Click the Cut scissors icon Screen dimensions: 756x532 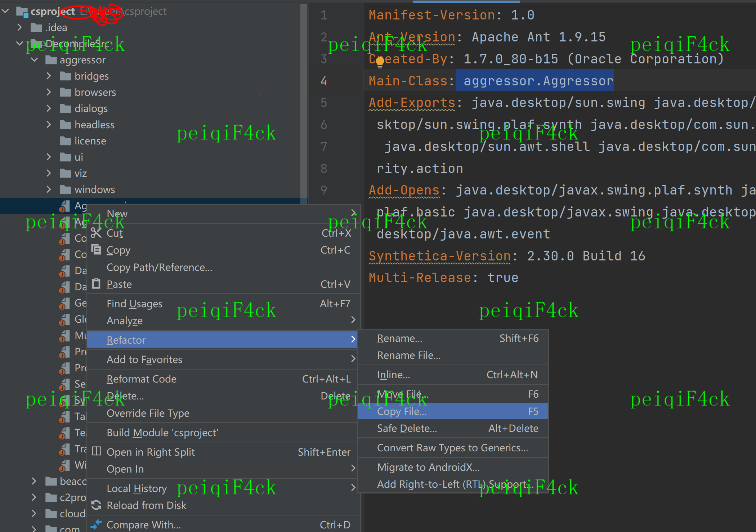coord(96,233)
